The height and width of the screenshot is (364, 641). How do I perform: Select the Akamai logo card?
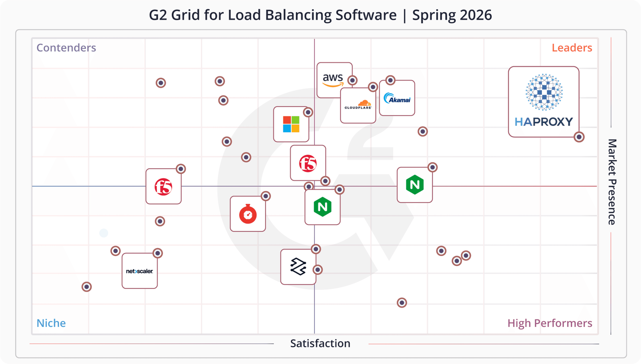[x=397, y=98]
